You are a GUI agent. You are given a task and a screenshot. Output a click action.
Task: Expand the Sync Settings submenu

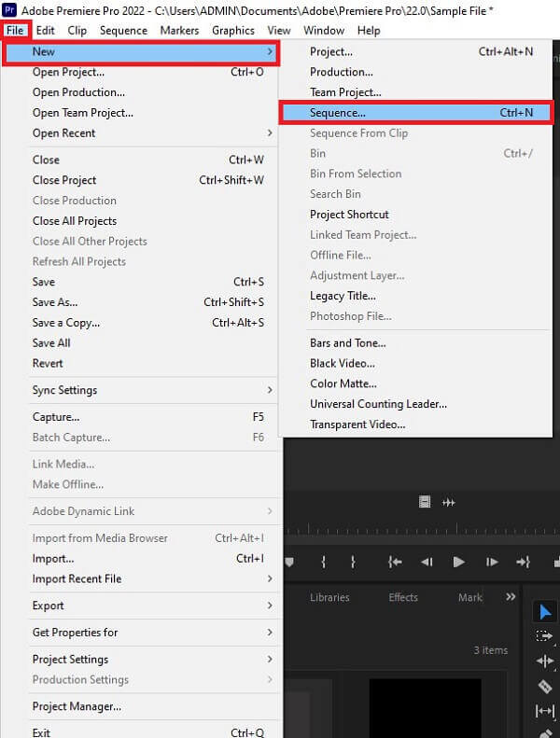pyautogui.click(x=270, y=390)
